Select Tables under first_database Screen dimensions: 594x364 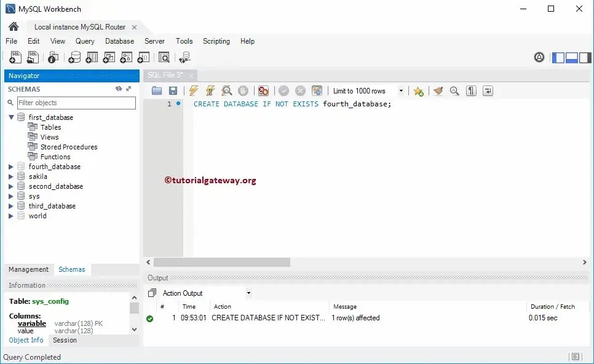point(51,127)
